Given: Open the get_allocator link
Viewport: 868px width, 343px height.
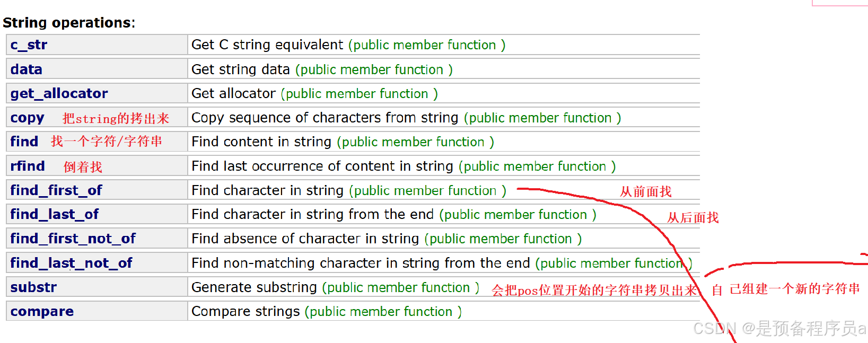Looking at the screenshot, I should (59, 94).
